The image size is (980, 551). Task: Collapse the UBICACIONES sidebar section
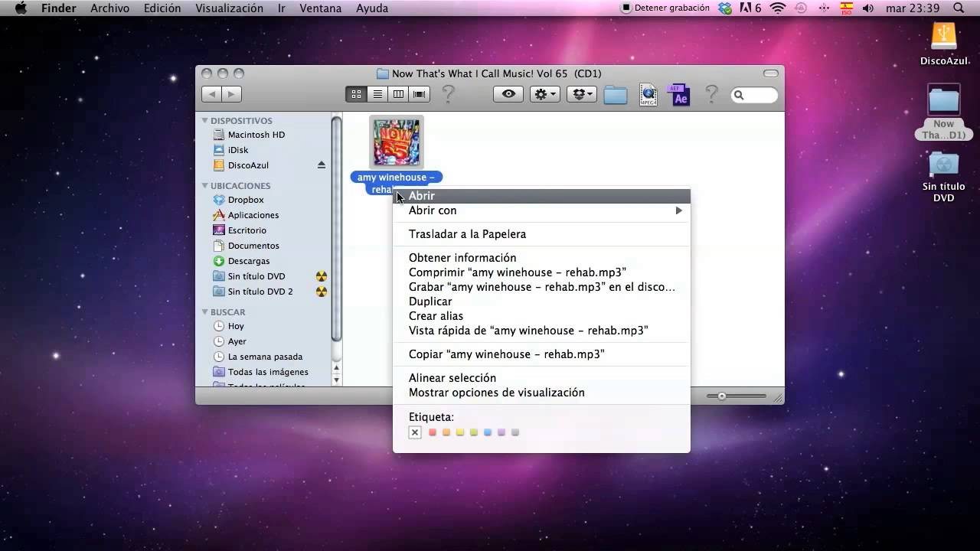205,185
